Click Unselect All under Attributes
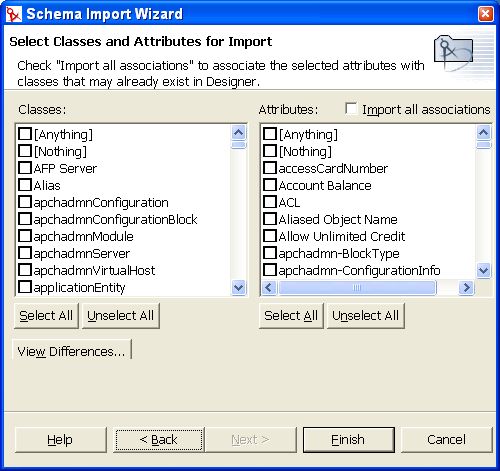Viewport: 500px width, 471px height. coord(366,316)
